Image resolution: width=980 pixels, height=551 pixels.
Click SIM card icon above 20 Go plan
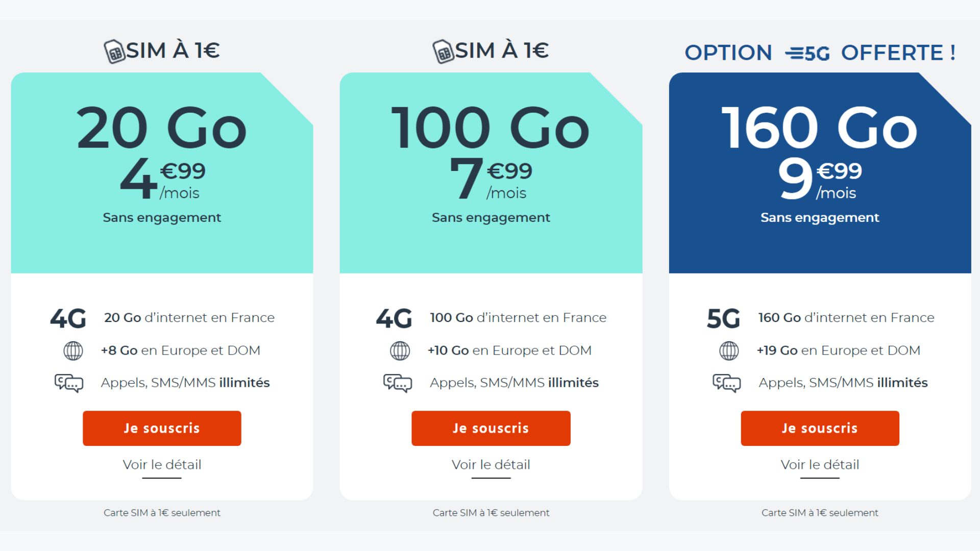(114, 52)
